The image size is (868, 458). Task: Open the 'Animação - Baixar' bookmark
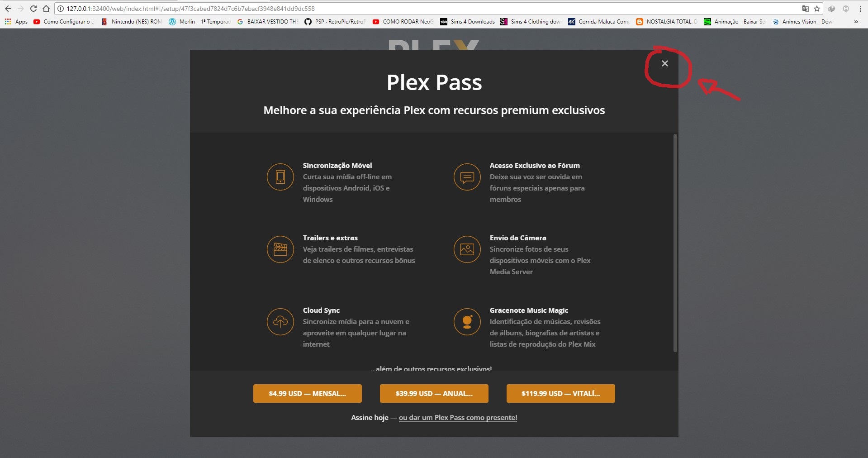735,21
